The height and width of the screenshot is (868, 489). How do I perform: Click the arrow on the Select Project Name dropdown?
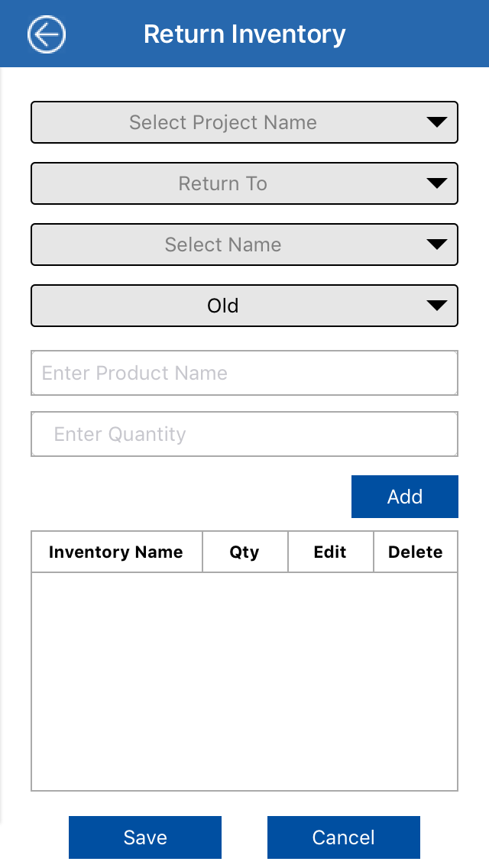point(436,122)
